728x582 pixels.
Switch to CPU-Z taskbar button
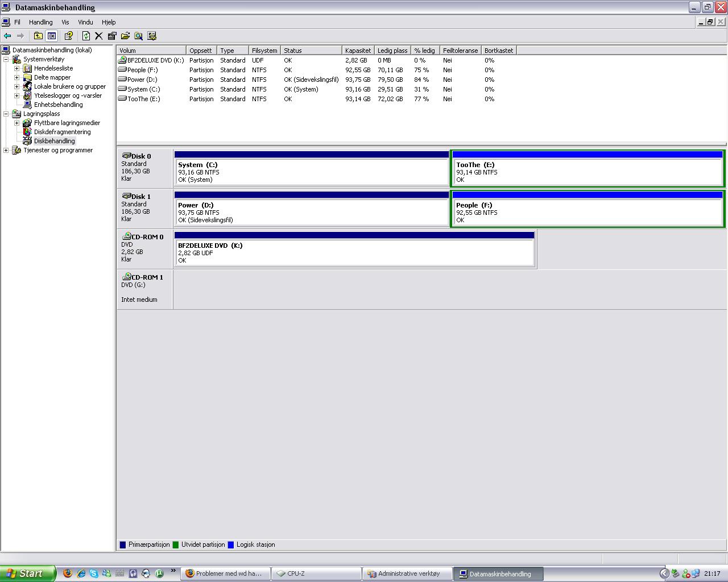tap(316, 573)
